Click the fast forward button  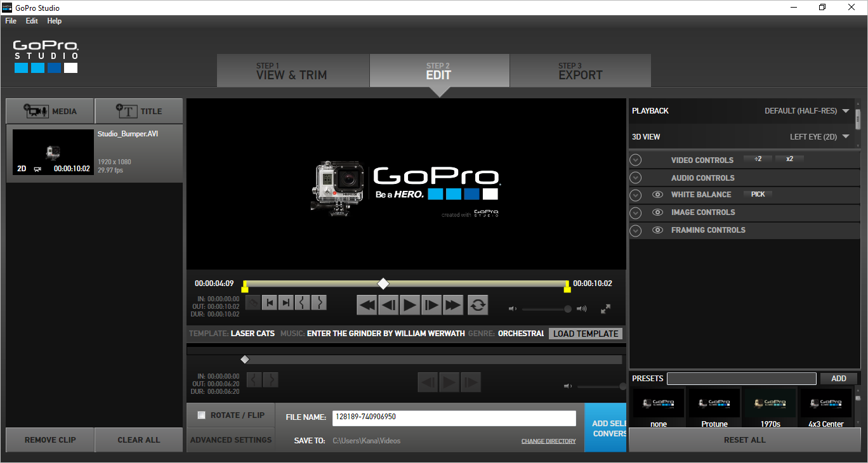point(452,305)
